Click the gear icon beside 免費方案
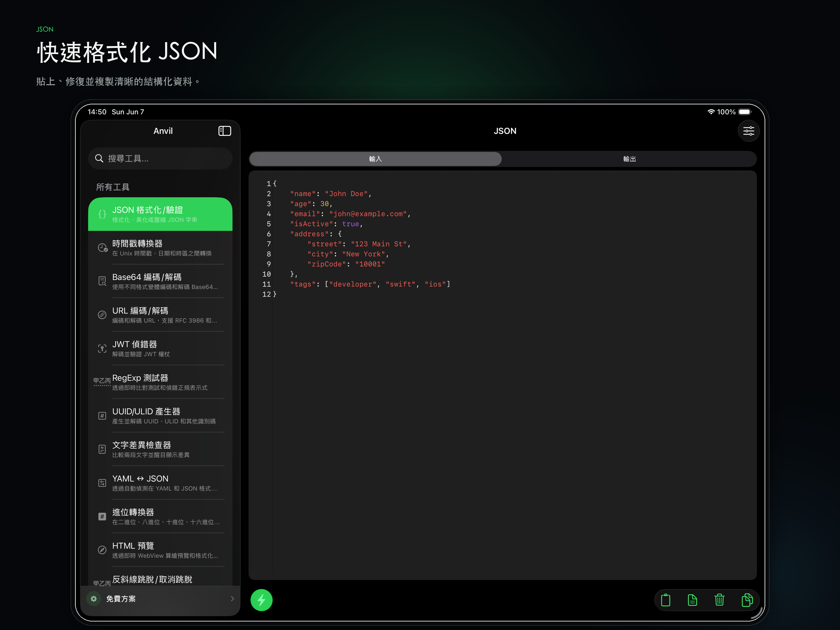The height and width of the screenshot is (630, 840). pos(93,599)
